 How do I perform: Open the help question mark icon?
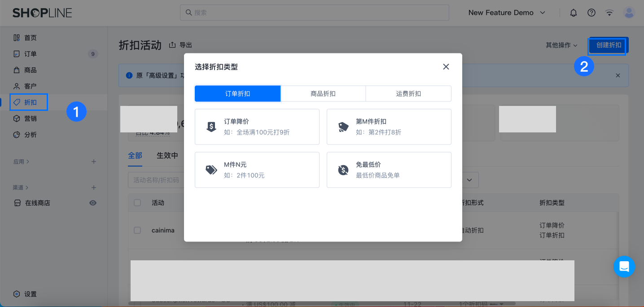pyautogui.click(x=591, y=13)
